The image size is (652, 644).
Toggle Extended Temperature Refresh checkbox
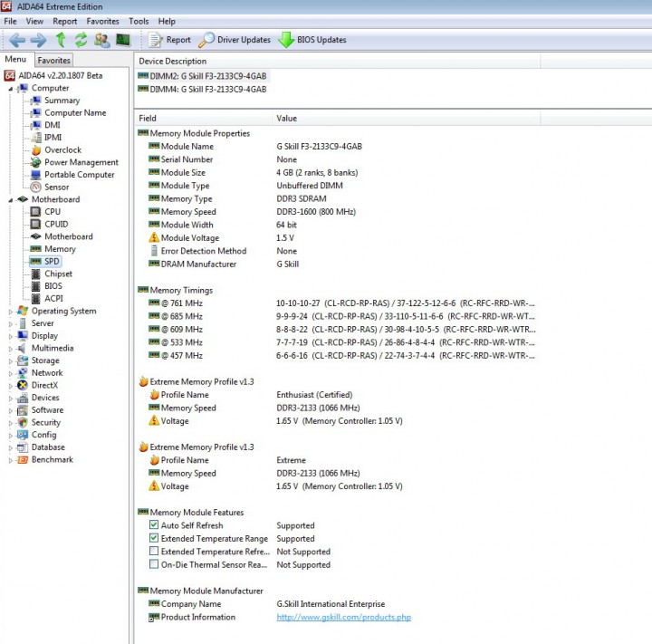coord(154,551)
